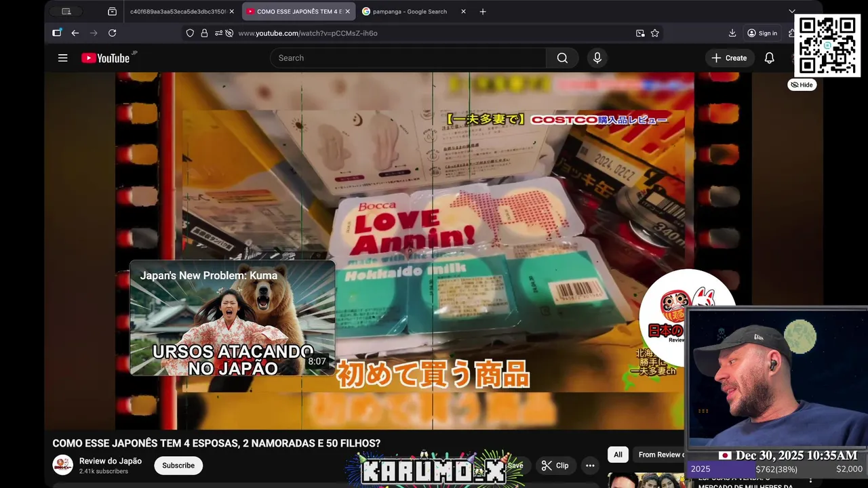The height and width of the screenshot is (488, 868).
Task: Open the more actions three-dot menu
Action: (590, 466)
